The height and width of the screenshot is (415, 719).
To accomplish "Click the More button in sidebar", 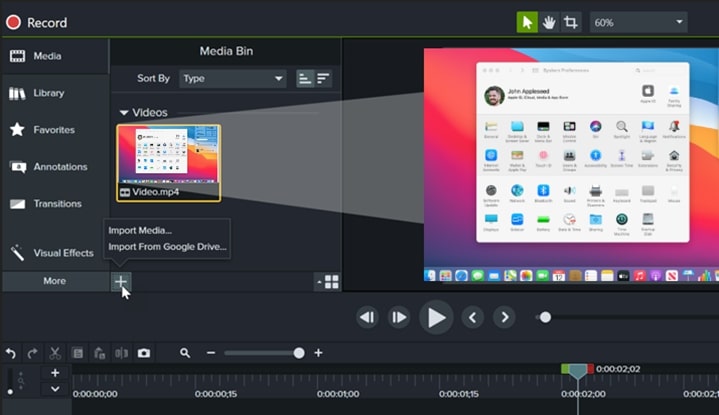I will tap(55, 281).
